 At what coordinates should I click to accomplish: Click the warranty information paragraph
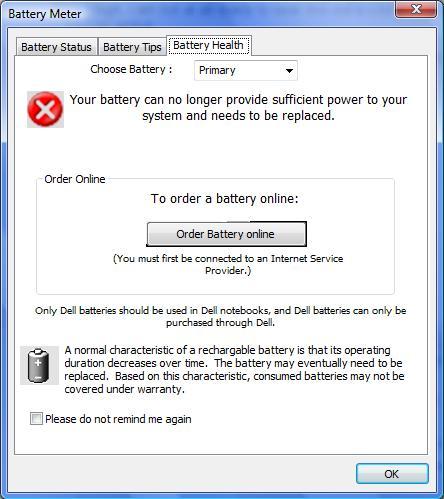tap(234, 369)
